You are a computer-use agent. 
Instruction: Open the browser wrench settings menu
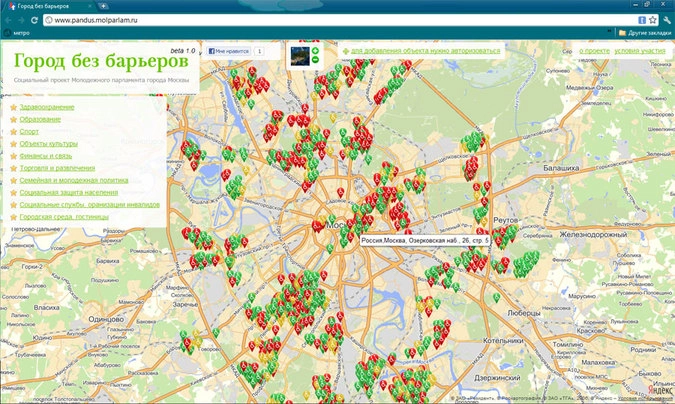click(x=665, y=19)
